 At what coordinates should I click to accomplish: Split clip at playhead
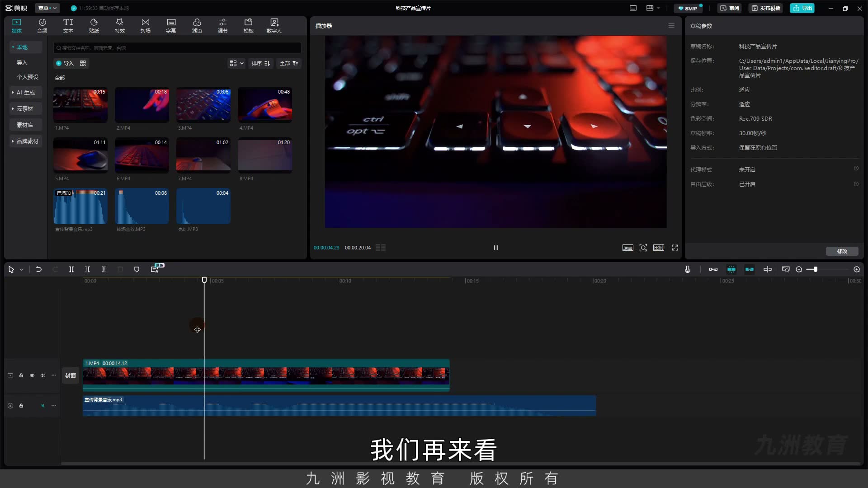tap(71, 269)
